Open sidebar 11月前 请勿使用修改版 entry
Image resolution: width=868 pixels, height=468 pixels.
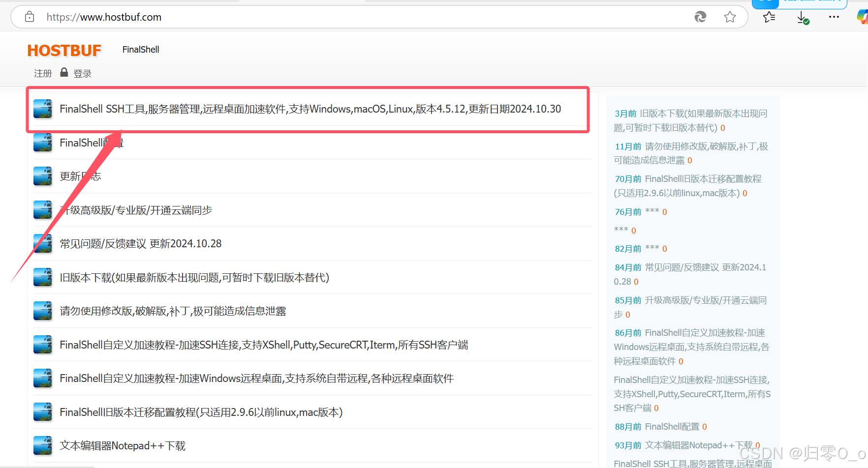(x=691, y=153)
